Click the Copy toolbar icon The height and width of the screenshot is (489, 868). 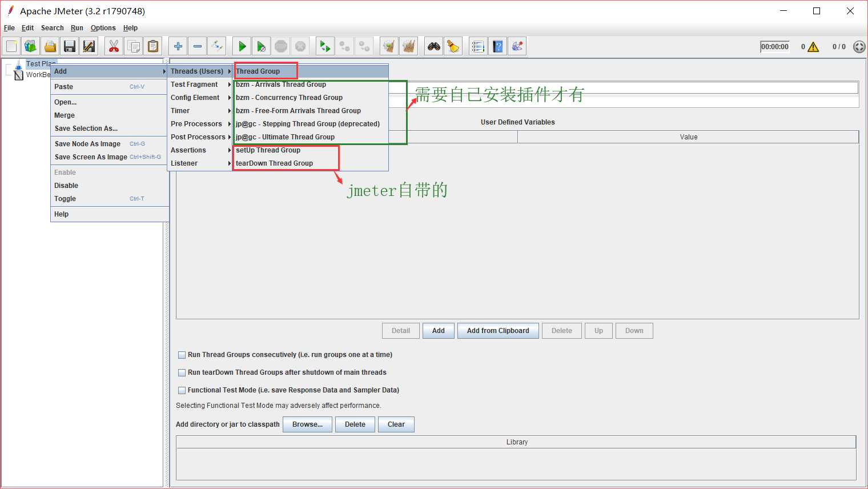[x=134, y=46]
